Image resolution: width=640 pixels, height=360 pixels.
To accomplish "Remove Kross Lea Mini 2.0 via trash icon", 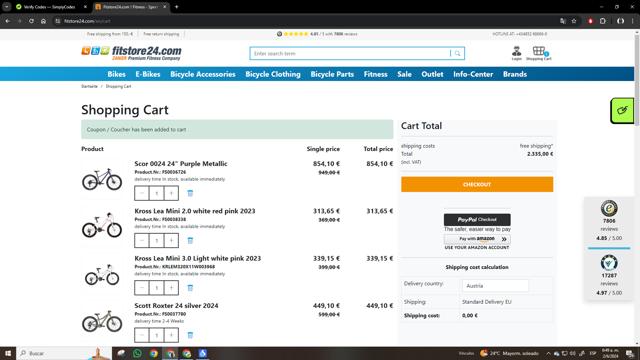I will tap(190, 240).
